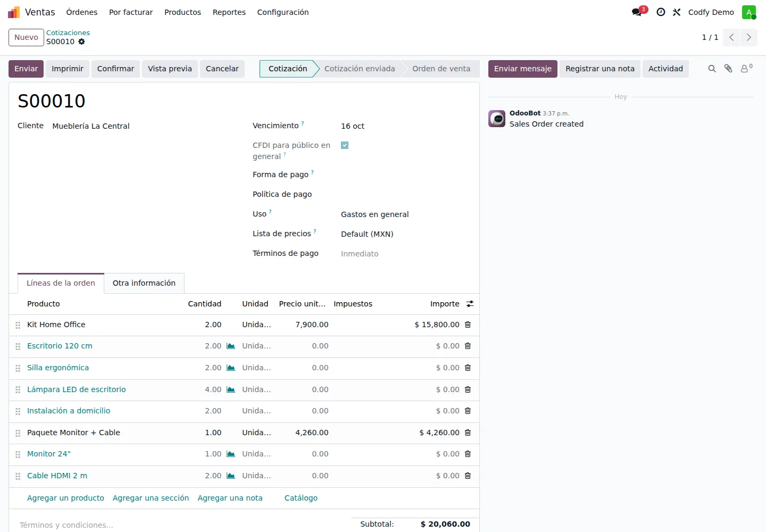Click the Vencimiento date 16 oct

(x=353, y=126)
